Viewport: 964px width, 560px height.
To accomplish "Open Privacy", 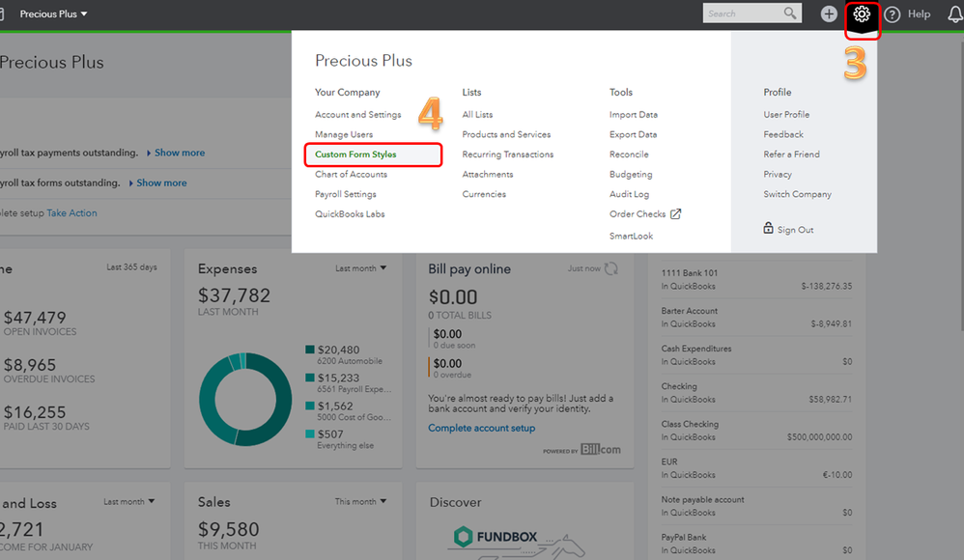I will pos(778,175).
